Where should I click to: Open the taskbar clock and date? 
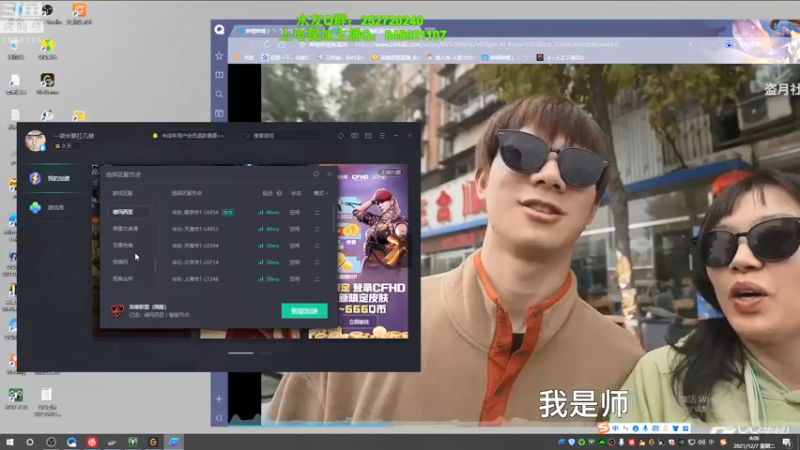pyautogui.click(x=754, y=442)
